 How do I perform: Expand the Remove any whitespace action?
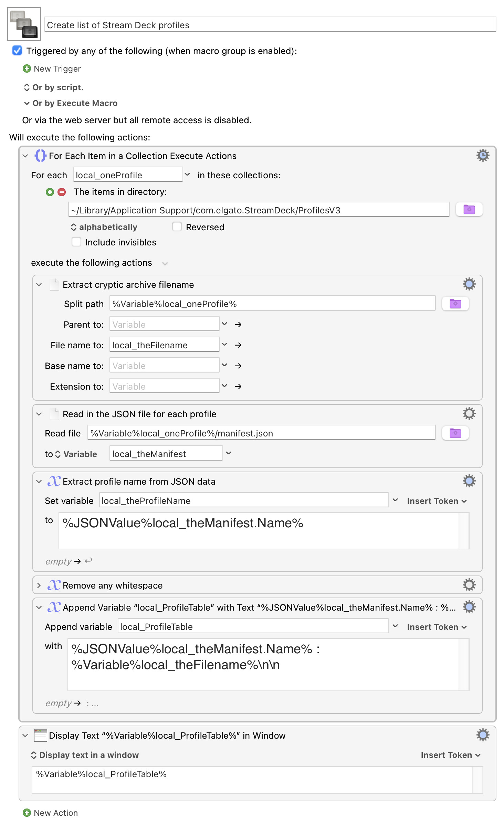[39, 585]
